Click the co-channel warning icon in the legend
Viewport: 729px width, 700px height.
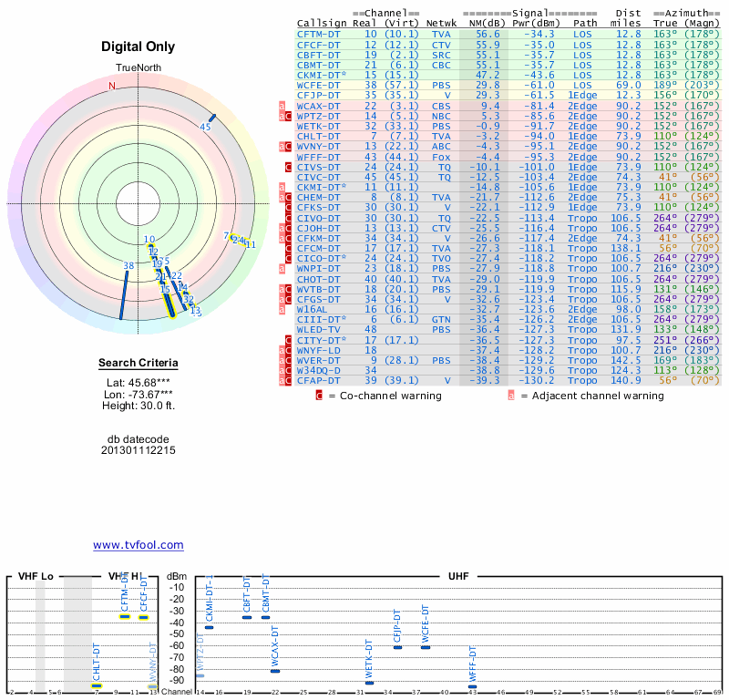click(319, 396)
